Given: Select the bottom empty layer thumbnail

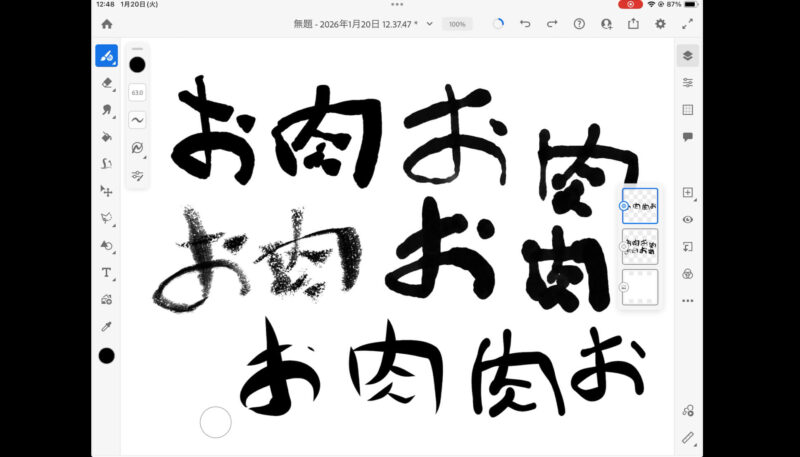Looking at the screenshot, I should coord(640,288).
